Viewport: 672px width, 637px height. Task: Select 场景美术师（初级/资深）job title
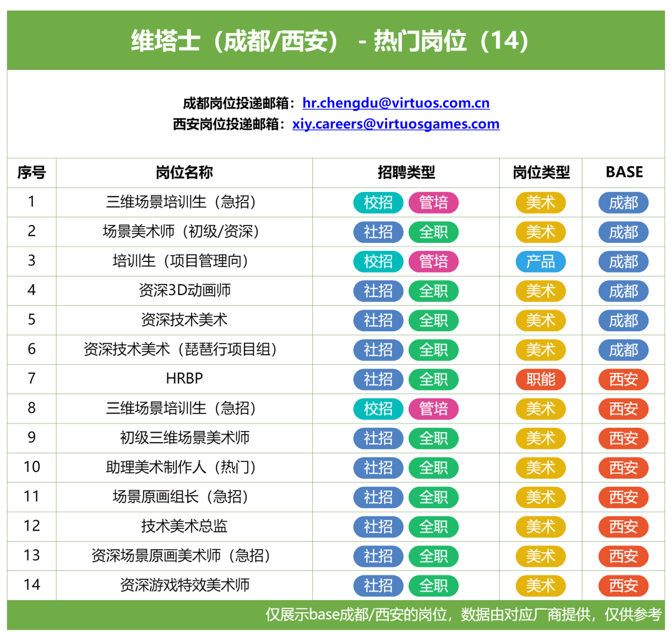(x=184, y=232)
